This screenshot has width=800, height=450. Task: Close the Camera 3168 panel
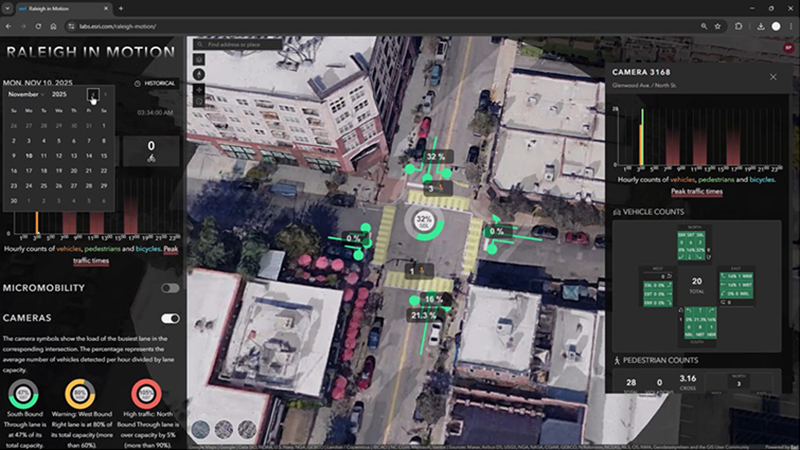click(x=773, y=77)
